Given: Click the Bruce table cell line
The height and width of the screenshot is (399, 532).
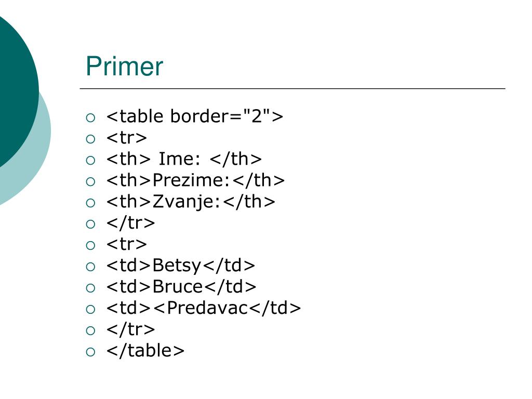Looking at the screenshot, I should [x=181, y=287].
